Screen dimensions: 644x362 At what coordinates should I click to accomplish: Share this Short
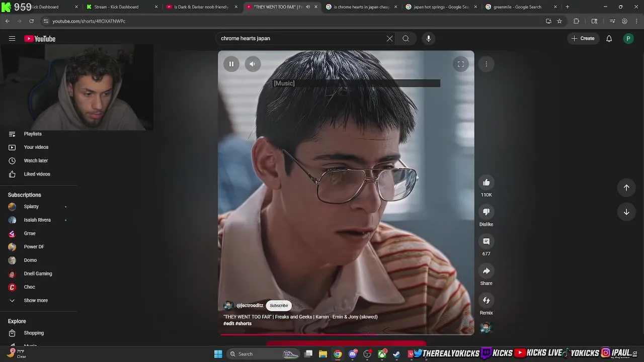[487, 271]
